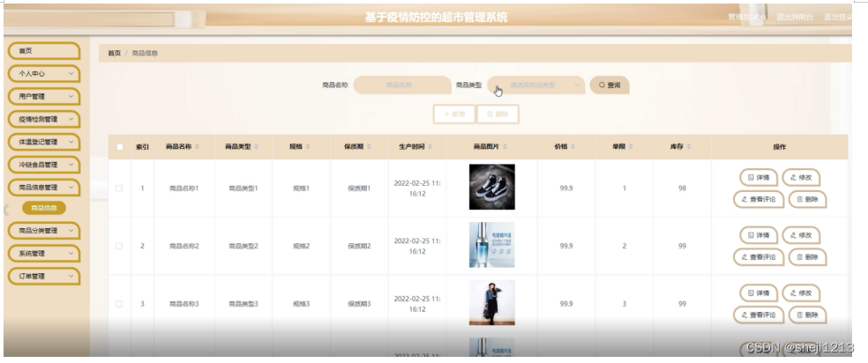Click the 索引 column header

pos(142,147)
